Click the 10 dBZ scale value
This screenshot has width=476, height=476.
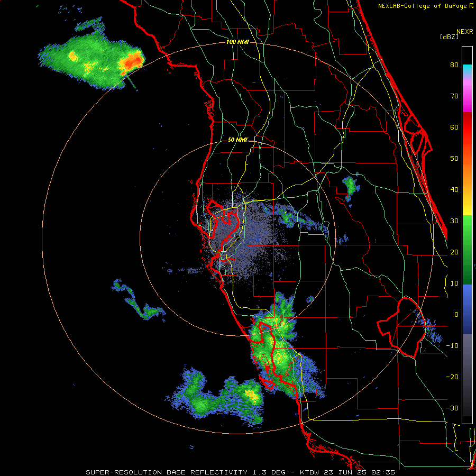click(454, 283)
